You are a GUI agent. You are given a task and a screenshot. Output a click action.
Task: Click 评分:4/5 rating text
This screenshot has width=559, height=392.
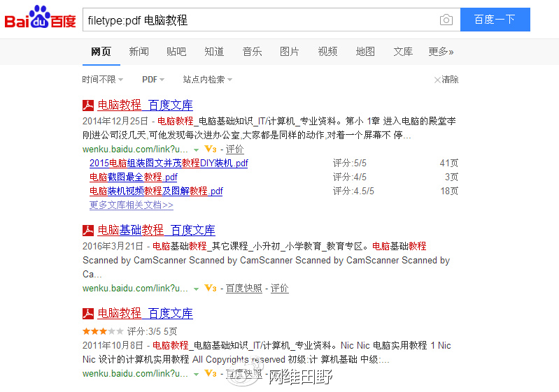350,177
